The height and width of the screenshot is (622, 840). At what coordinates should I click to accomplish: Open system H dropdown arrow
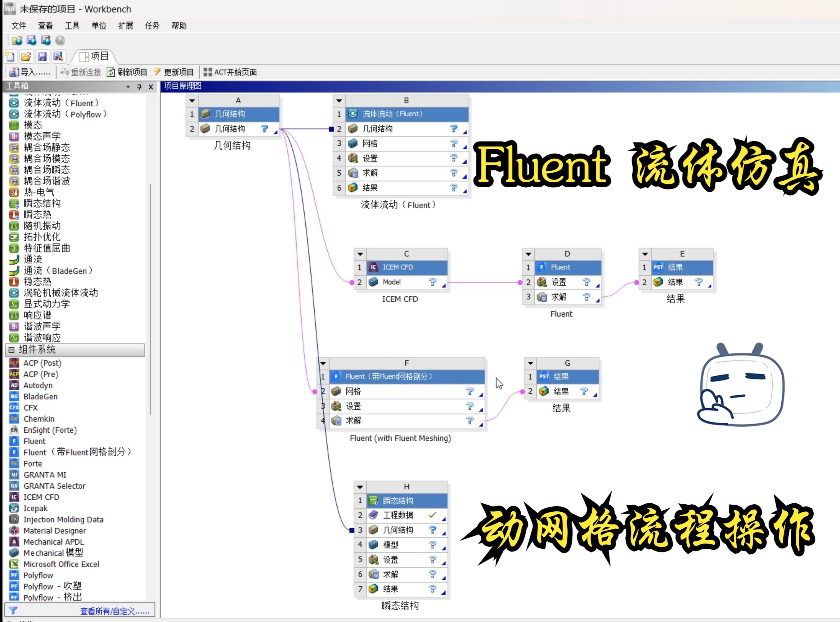[360, 487]
